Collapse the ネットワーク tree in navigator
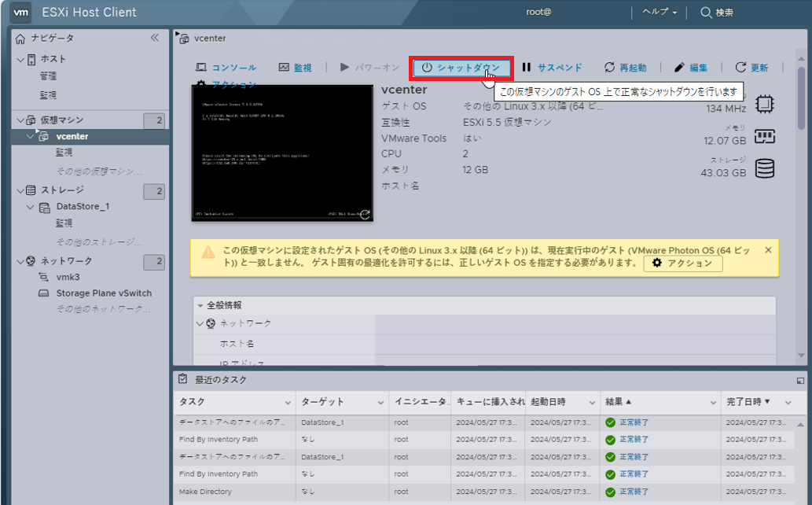Viewport: 812px width, 505px height. 20,261
